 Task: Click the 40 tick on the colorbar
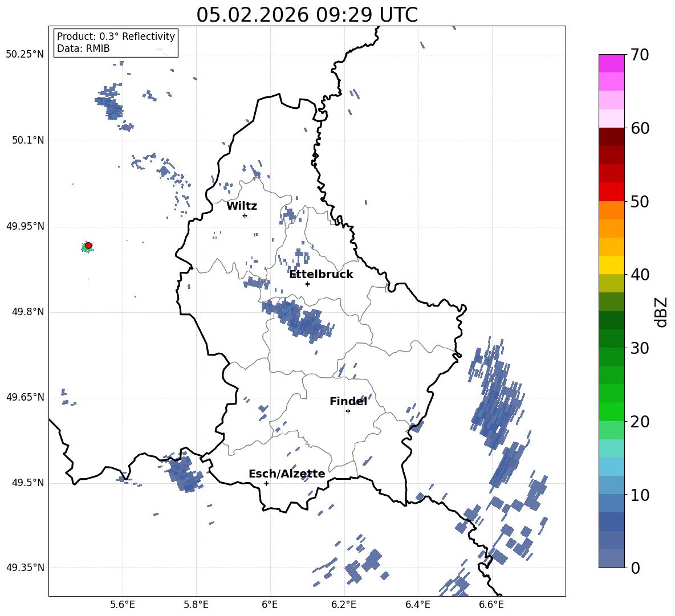[x=639, y=275]
